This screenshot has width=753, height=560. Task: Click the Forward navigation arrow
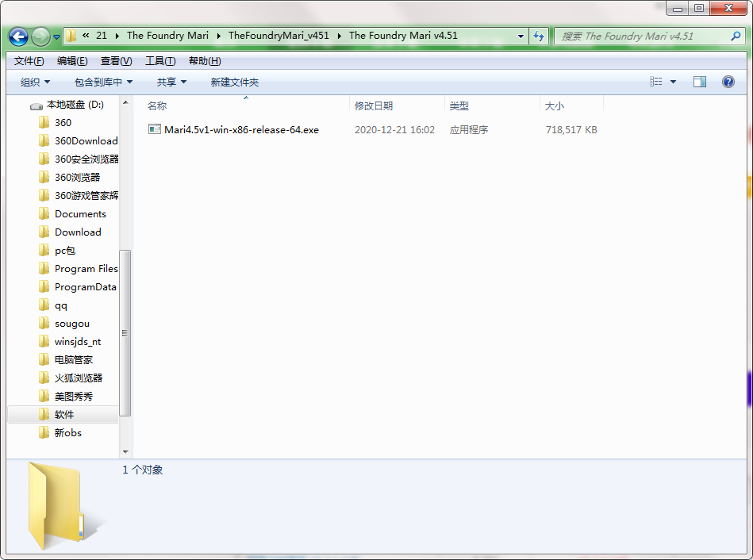pyautogui.click(x=40, y=36)
